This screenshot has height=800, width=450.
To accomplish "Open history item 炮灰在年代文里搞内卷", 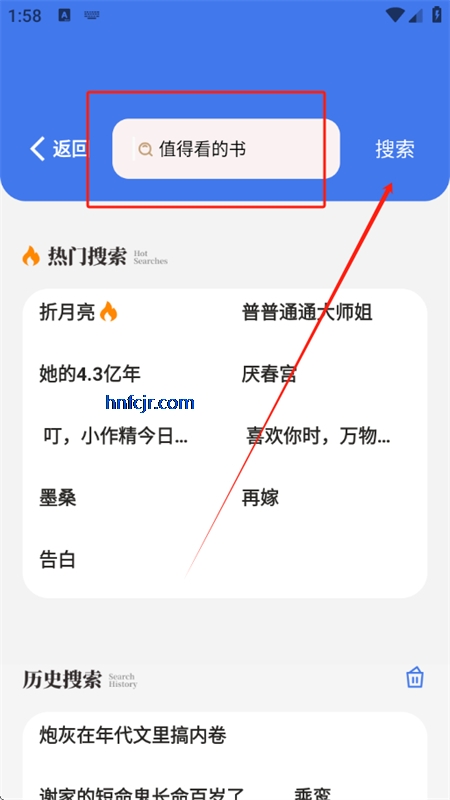I will (133, 736).
